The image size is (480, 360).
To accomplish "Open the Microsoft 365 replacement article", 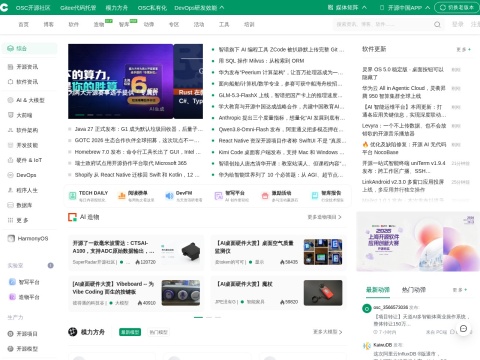I will pos(131,163).
